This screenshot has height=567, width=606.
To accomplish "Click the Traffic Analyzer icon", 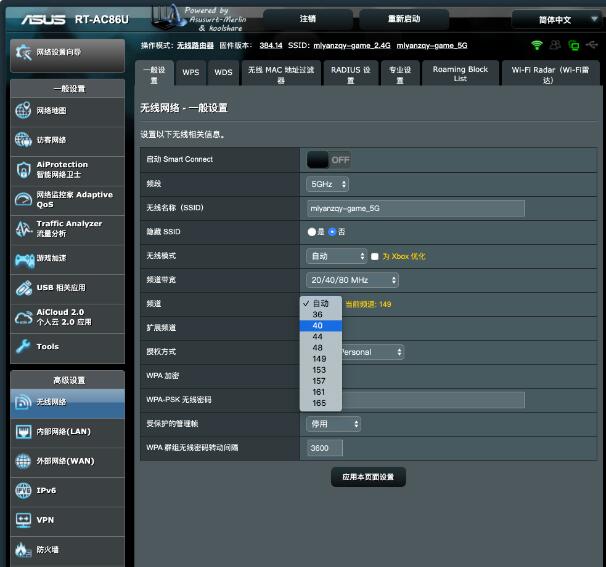I will [x=23, y=228].
